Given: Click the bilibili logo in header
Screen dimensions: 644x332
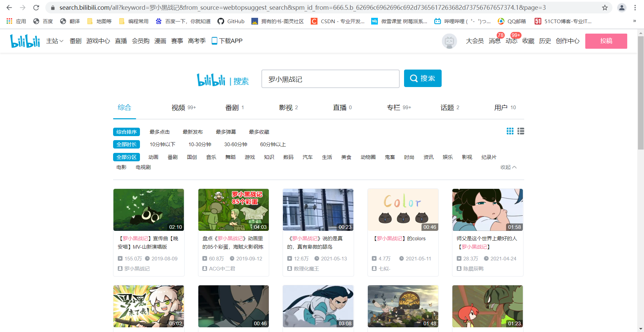Looking at the screenshot, I should 25,41.
